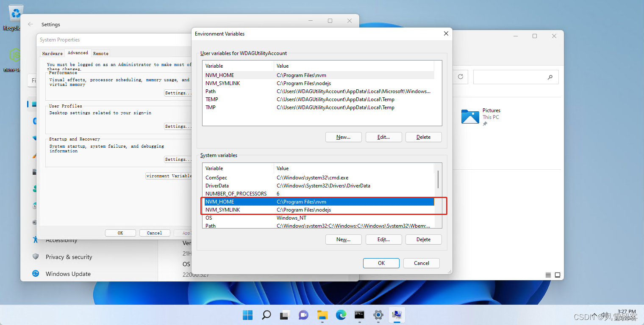Open the Pictures folder in File Explorer
644x325 pixels.
(x=482, y=116)
